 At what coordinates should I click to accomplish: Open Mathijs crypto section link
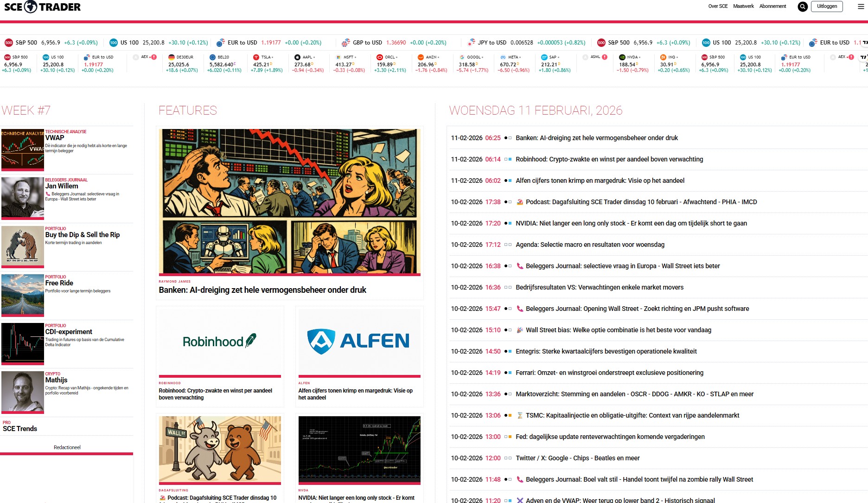[56, 380]
